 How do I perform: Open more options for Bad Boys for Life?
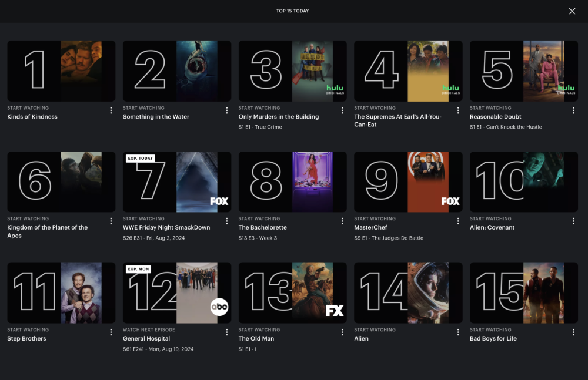(573, 332)
